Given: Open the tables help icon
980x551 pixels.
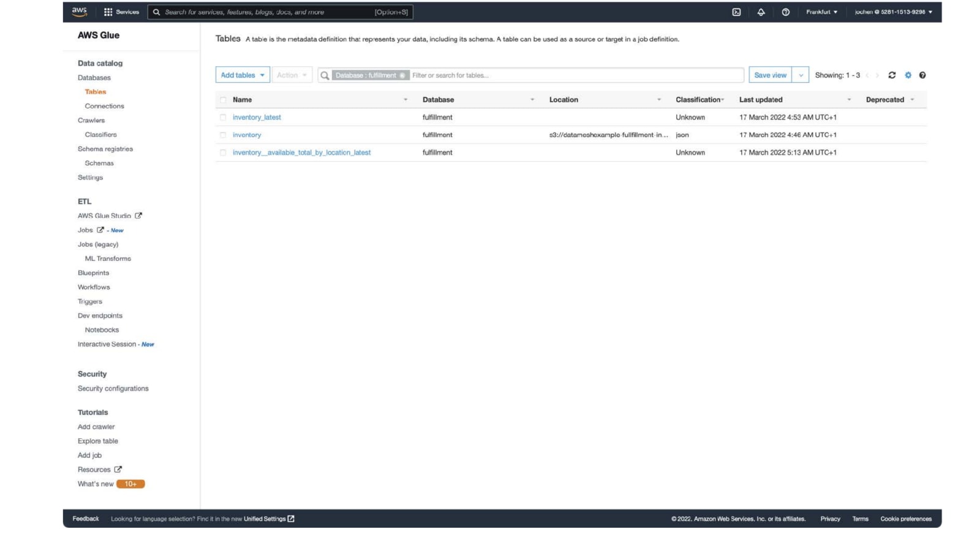Looking at the screenshot, I should point(922,75).
